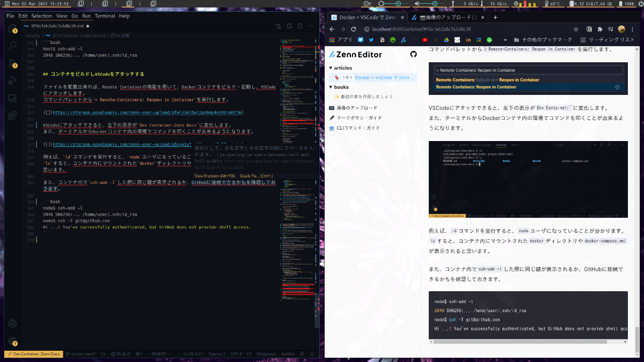The height and width of the screenshot is (362, 644).
Task: Go back in the browser
Action: (332, 29)
